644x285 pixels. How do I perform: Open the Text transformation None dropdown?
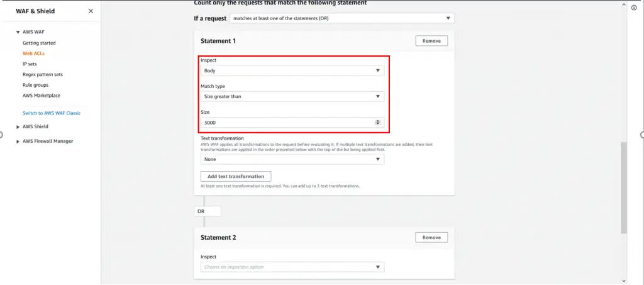tap(292, 159)
